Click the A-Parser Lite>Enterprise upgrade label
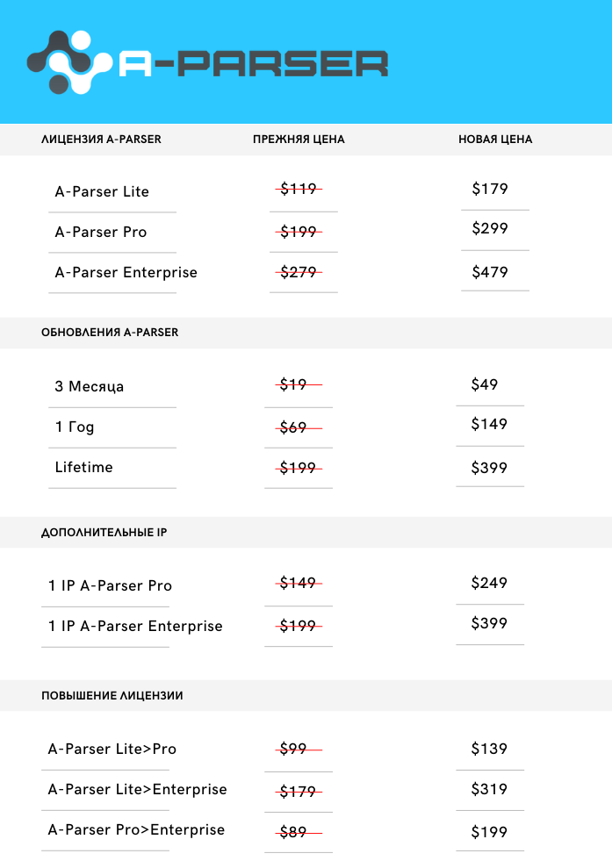This screenshot has height=868, width=612. click(137, 789)
